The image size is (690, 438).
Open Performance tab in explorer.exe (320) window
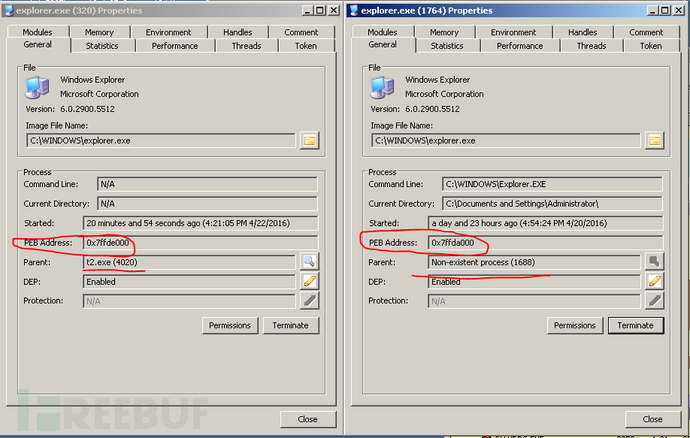tap(175, 46)
